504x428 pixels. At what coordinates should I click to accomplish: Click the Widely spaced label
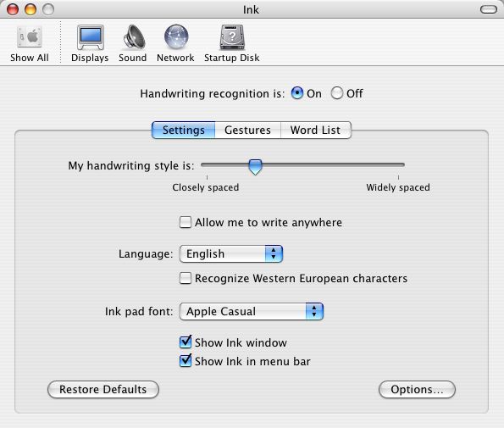[398, 187]
